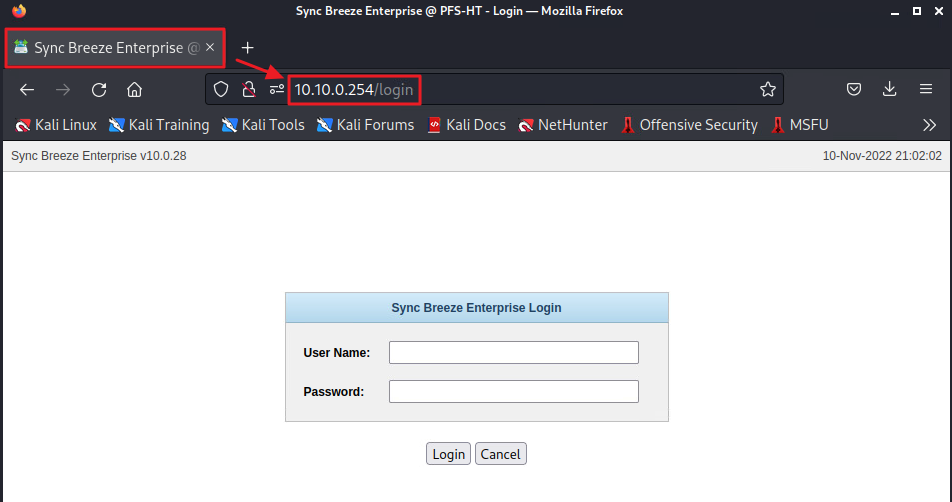Close the Firefox window
Image resolution: width=952 pixels, height=502 pixels.
click(x=937, y=11)
